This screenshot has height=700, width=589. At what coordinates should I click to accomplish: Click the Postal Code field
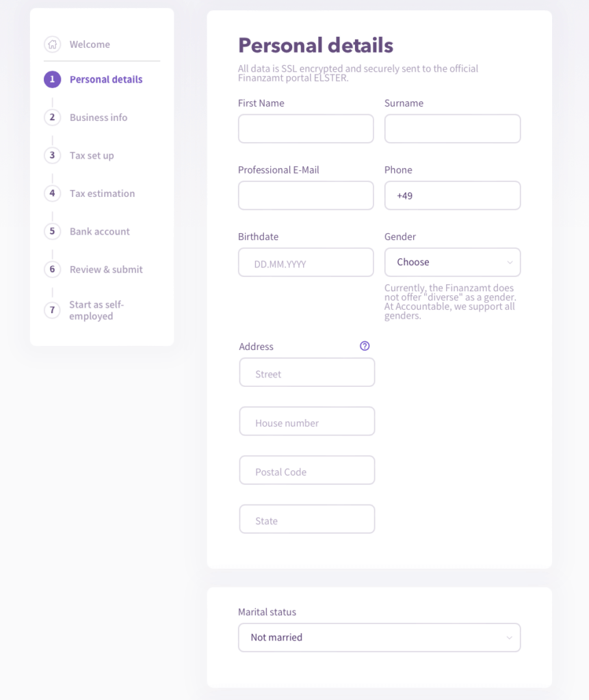click(x=307, y=472)
